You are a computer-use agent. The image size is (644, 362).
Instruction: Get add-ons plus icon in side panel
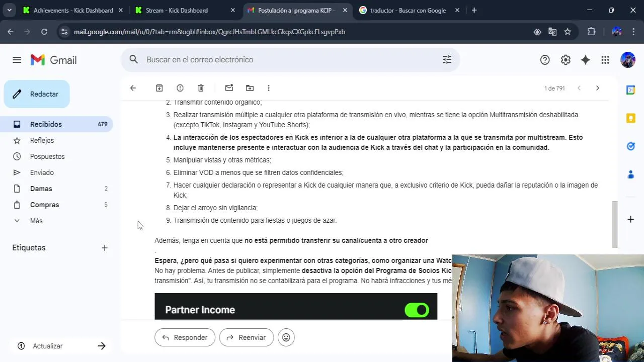[630, 219]
